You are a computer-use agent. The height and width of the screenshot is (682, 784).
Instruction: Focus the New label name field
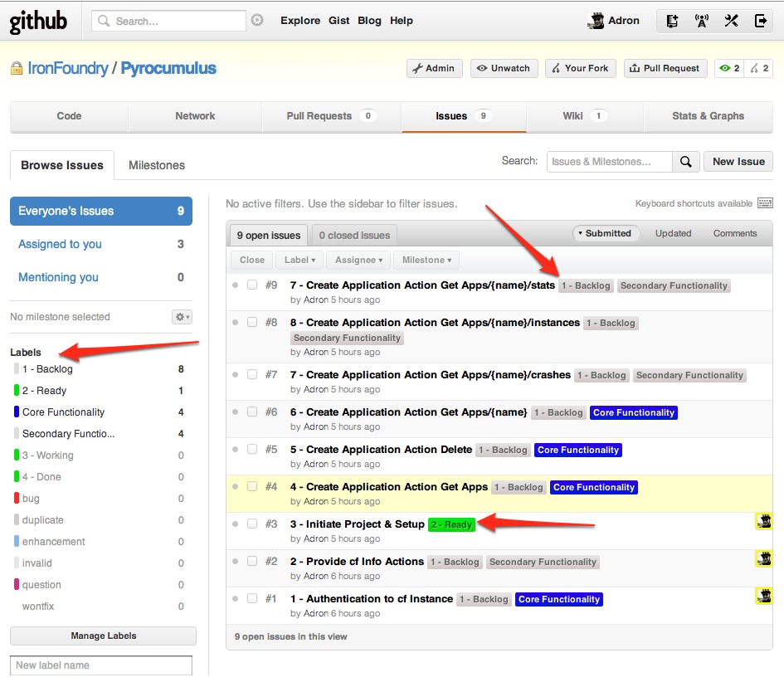101,665
